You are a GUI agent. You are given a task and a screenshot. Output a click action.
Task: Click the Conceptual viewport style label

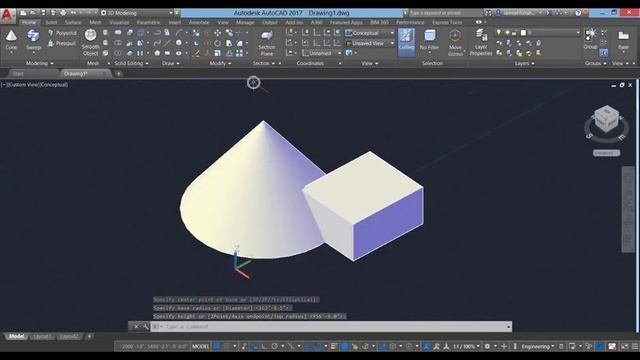53,85
